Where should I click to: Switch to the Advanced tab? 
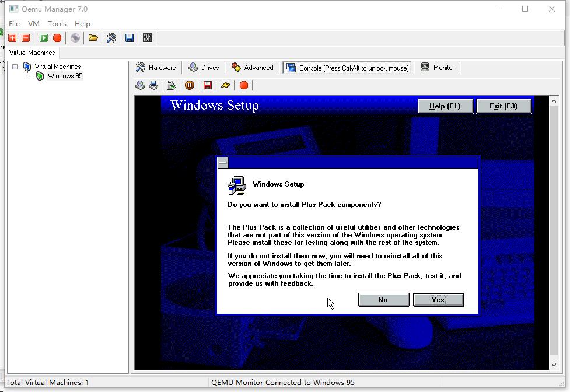tap(253, 68)
